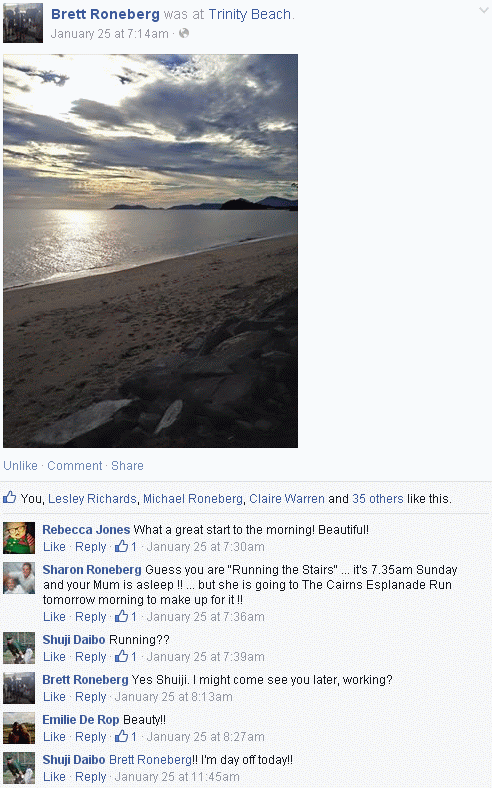Click like count thumb on Emilie De Rop's comment
This screenshot has width=492, height=788.
tap(121, 736)
